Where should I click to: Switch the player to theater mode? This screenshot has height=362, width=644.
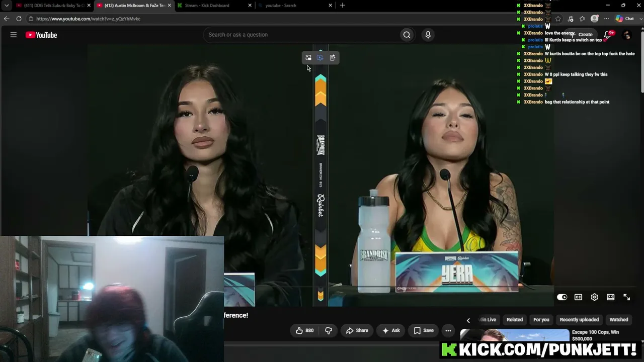tap(610, 297)
